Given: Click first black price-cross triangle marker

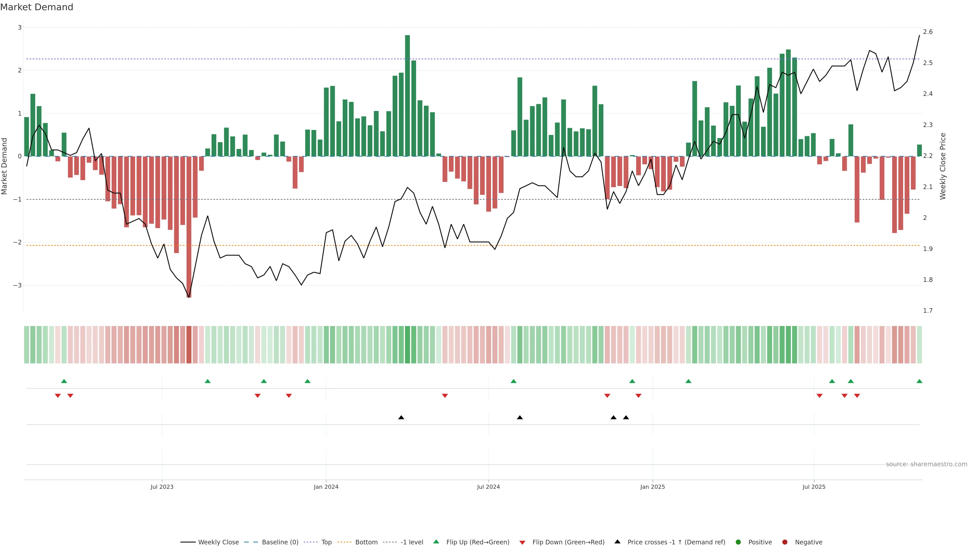Looking at the screenshot, I should tap(401, 418).
